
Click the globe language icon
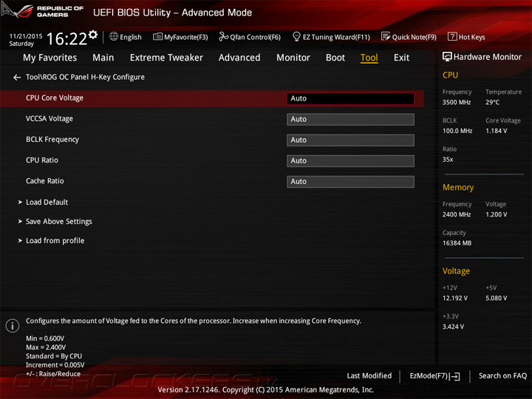(114, 36)
